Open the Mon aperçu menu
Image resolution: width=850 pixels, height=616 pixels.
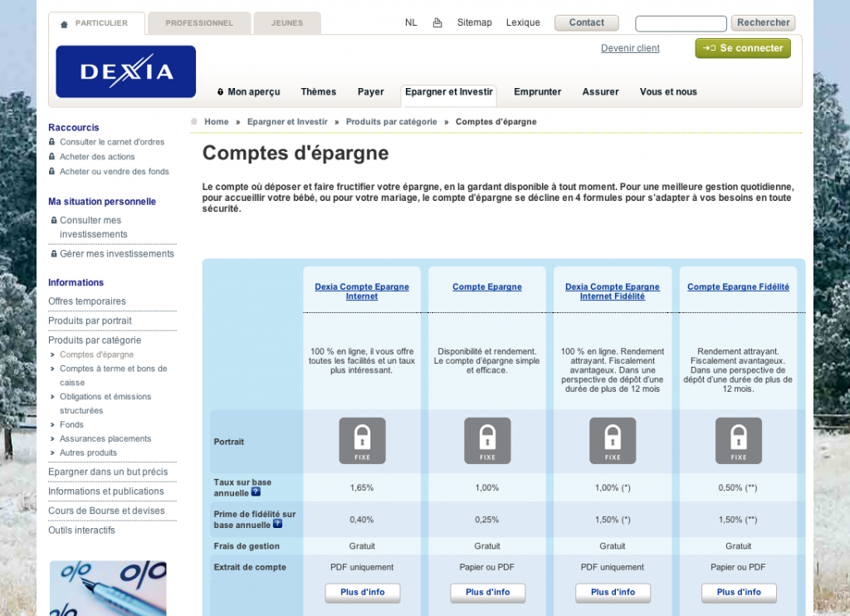(249, 91)
